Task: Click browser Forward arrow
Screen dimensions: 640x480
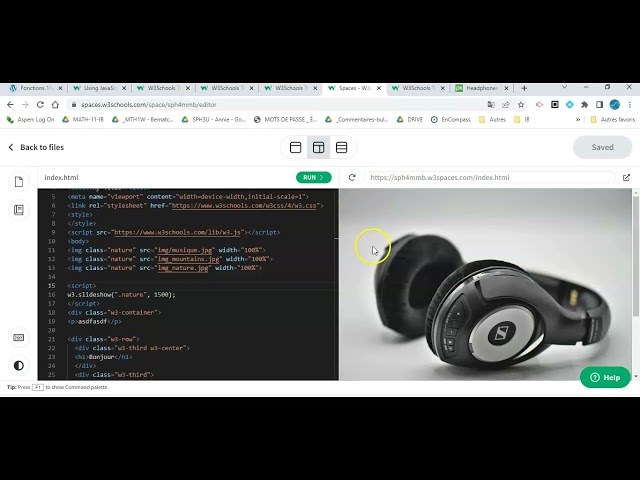Action: click(x=25, y=104)
